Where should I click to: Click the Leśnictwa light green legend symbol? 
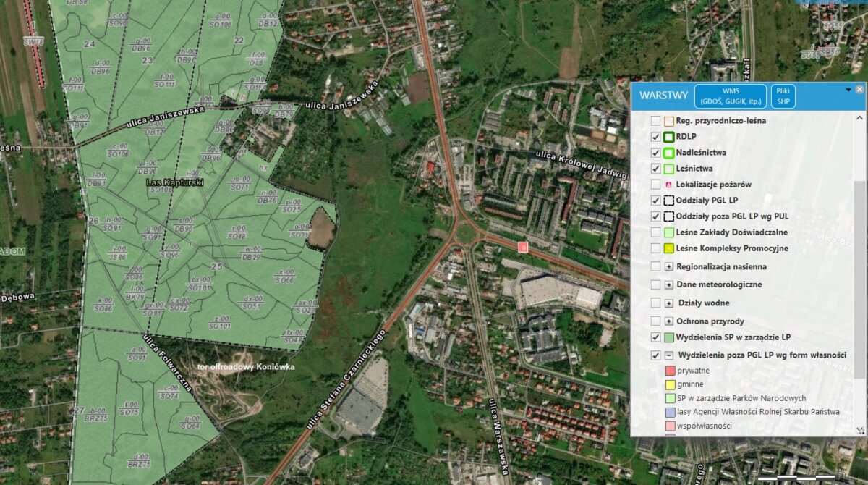(669, 169)
